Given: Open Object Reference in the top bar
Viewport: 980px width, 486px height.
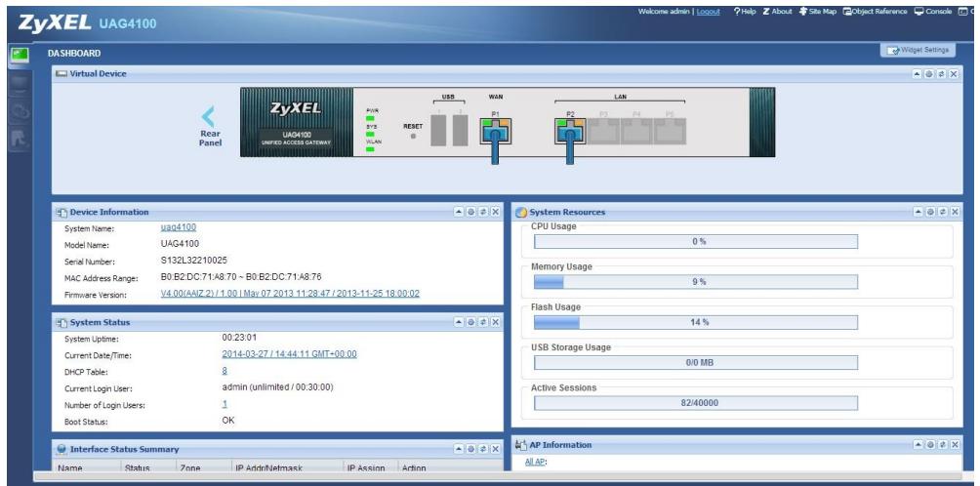Looking at the screenshot, I should pyautogui.click(x=875, y=12).
